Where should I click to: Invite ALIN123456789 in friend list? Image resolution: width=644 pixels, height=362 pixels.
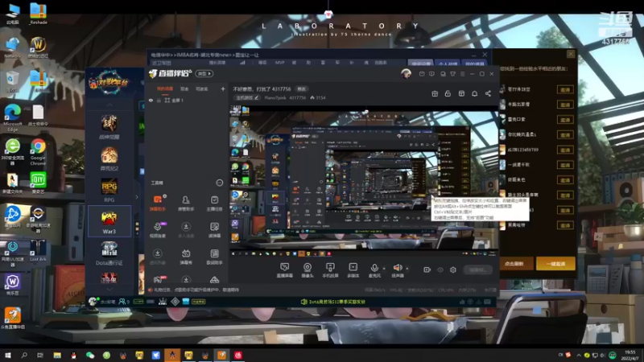point(565,150)
